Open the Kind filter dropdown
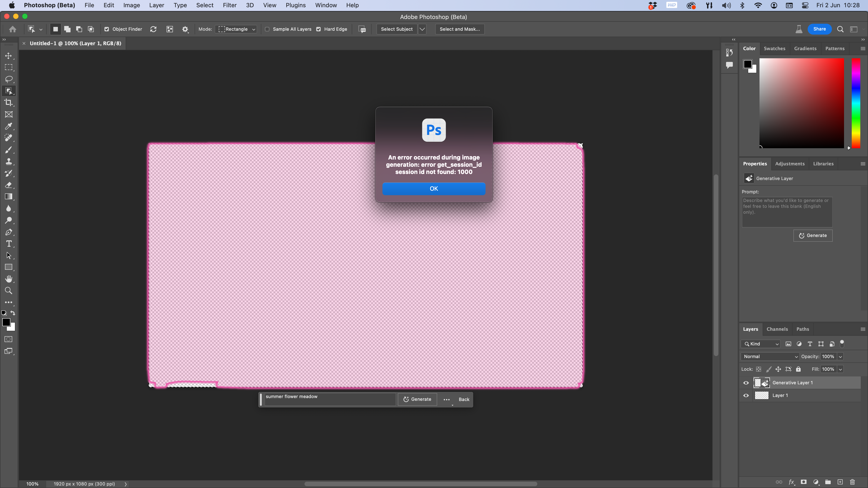The image size is (868, 488). (760, 344)
